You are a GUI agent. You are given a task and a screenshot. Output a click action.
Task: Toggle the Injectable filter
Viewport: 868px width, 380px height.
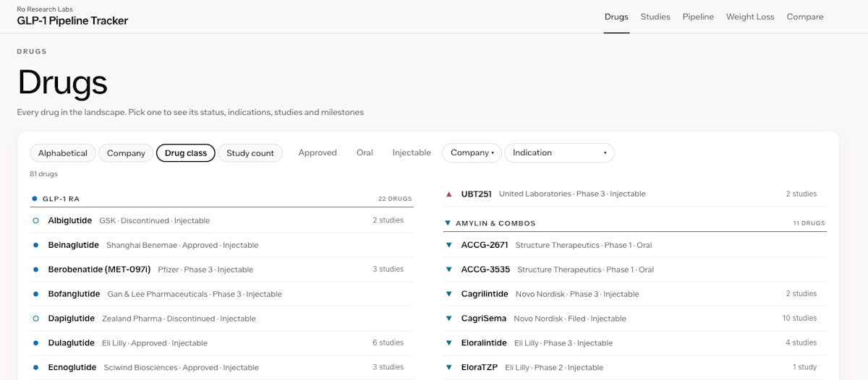[412, 153]
